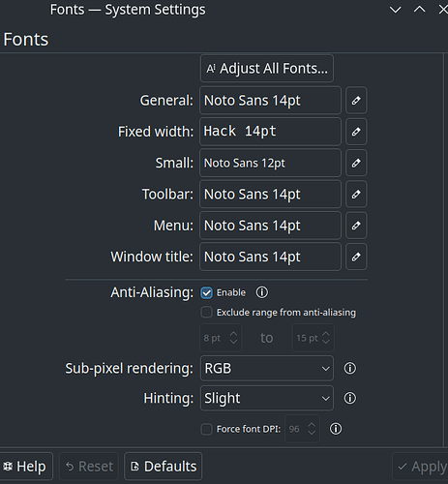The width and height of the screenshot is (448, 484).
Task: Show info icon next to Hinting dropdown
Action: [x=350, y=398]
